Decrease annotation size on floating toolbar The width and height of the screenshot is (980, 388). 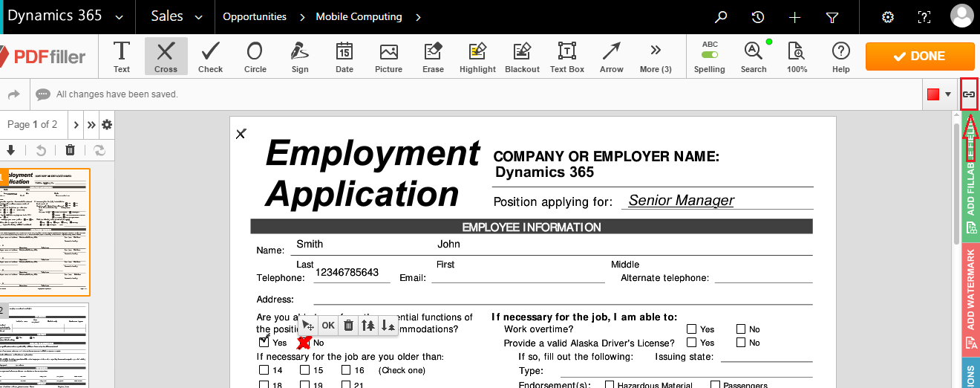(x=388, y=325)
